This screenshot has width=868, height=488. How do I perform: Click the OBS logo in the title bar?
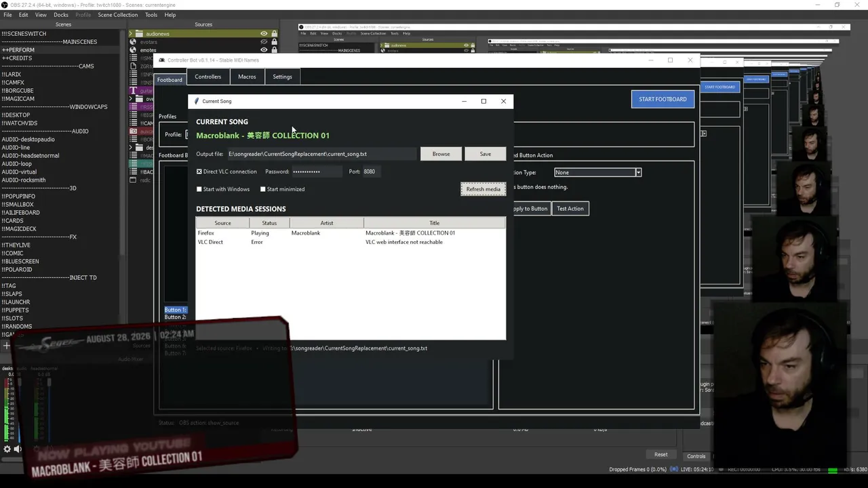pos(5,5)
